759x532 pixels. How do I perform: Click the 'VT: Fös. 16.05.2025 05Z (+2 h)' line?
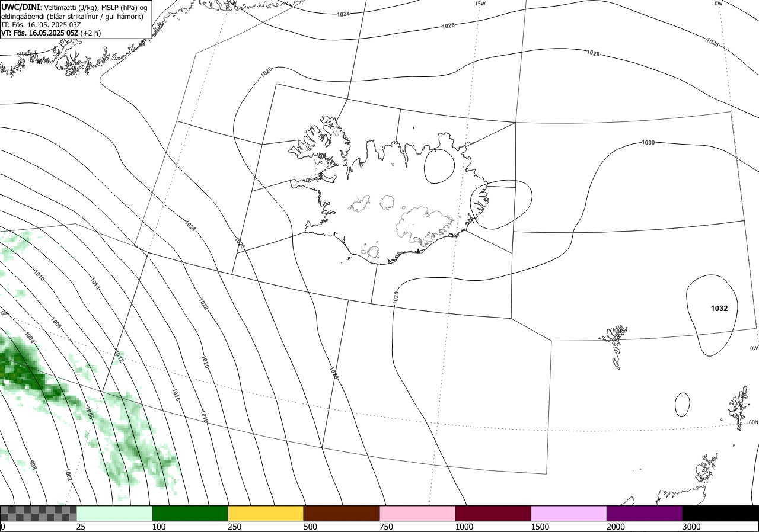pos(51,33)
